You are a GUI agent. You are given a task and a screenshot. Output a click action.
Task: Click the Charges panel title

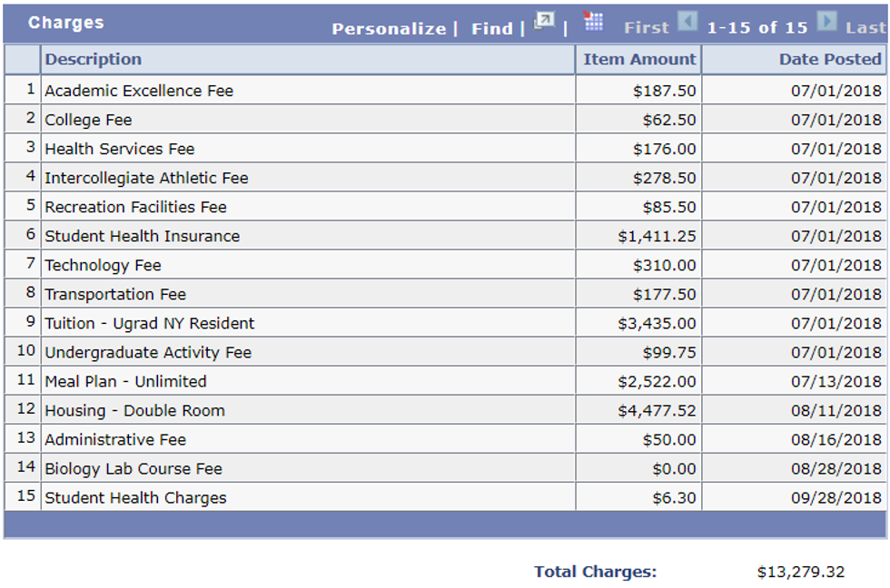click(x=66, y=23)
